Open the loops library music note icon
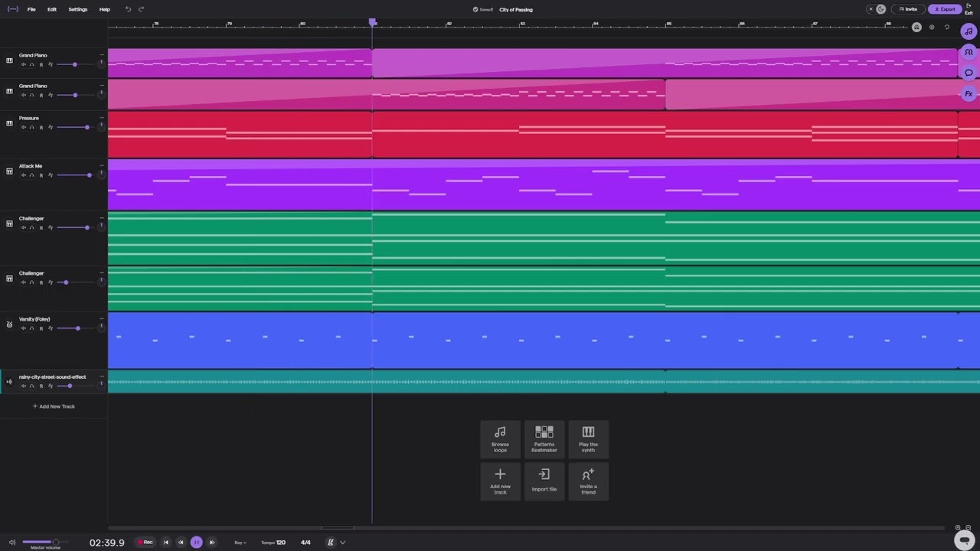This screenshot has width=980, height=551. click(969, 32)
